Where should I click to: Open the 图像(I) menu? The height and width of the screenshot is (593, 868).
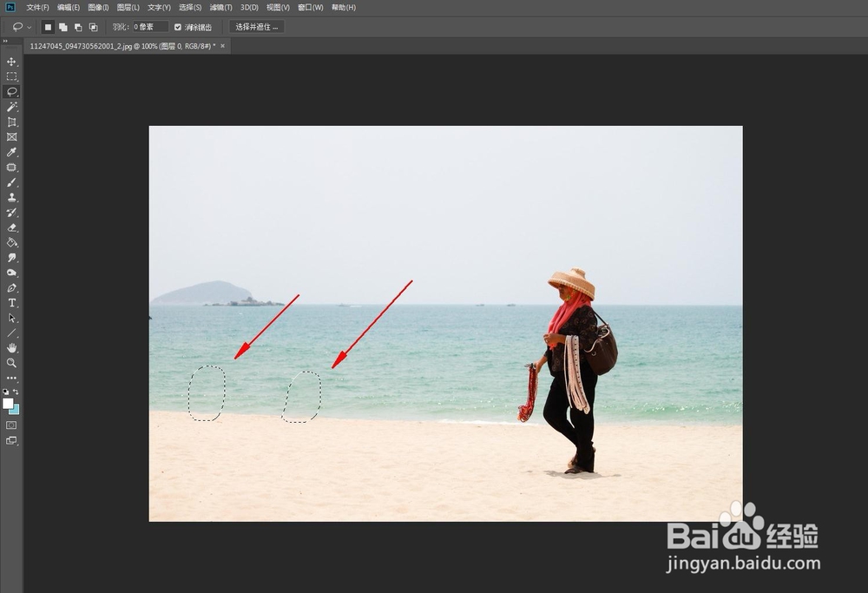click(99, 7)
